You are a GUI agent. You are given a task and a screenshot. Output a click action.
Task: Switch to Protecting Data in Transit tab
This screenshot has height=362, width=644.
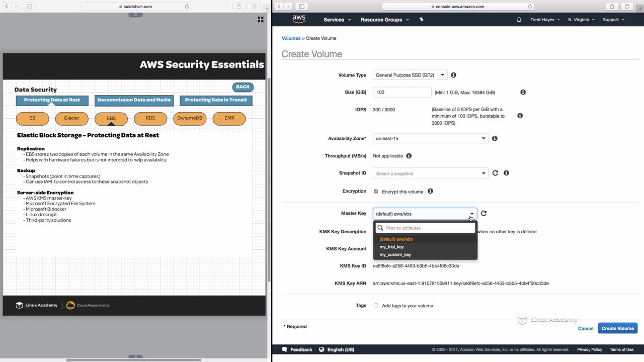pos(216,100)
